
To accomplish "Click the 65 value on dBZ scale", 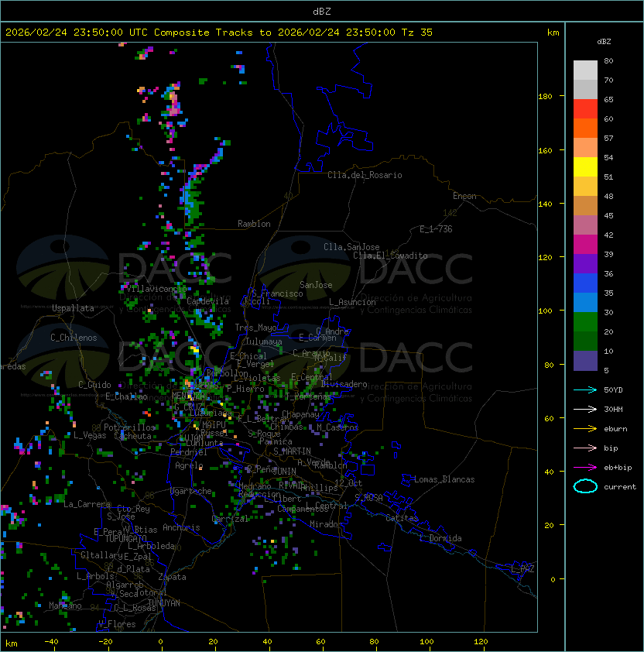I will tap(608, 99).
